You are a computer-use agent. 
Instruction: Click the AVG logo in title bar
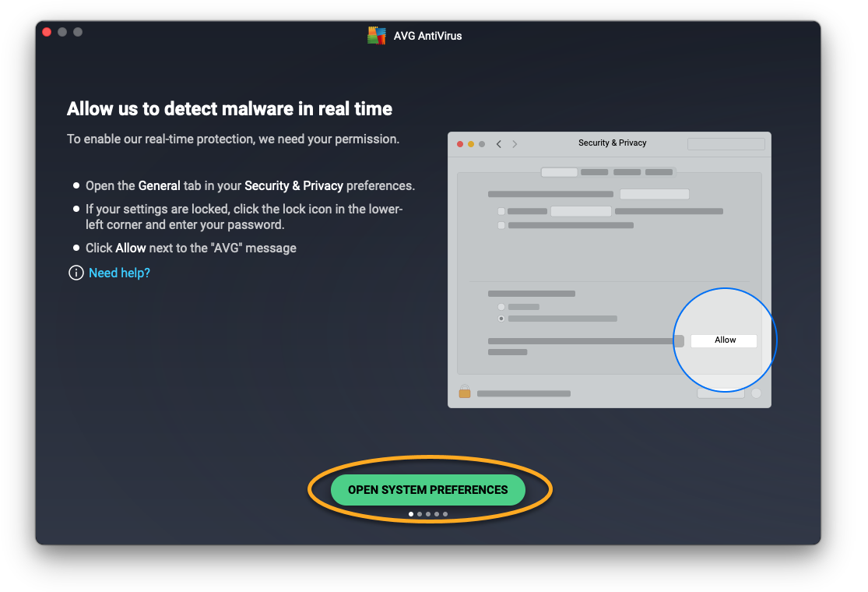click(x=377, y=36)
